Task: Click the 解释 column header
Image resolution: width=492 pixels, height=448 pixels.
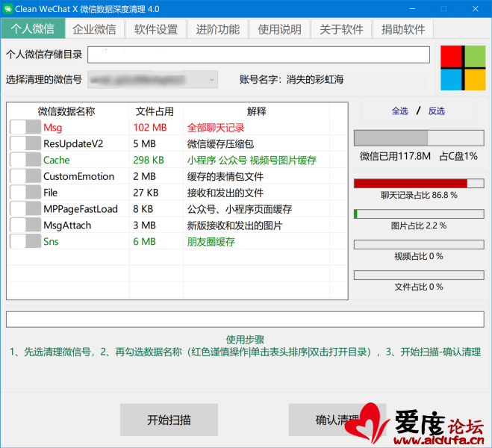Action: [x=256, y=111]
